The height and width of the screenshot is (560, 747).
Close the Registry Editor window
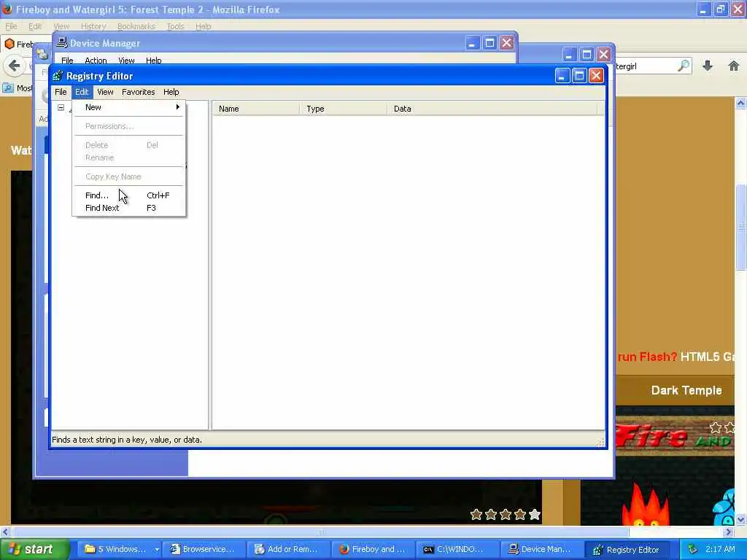click(597, 76)
